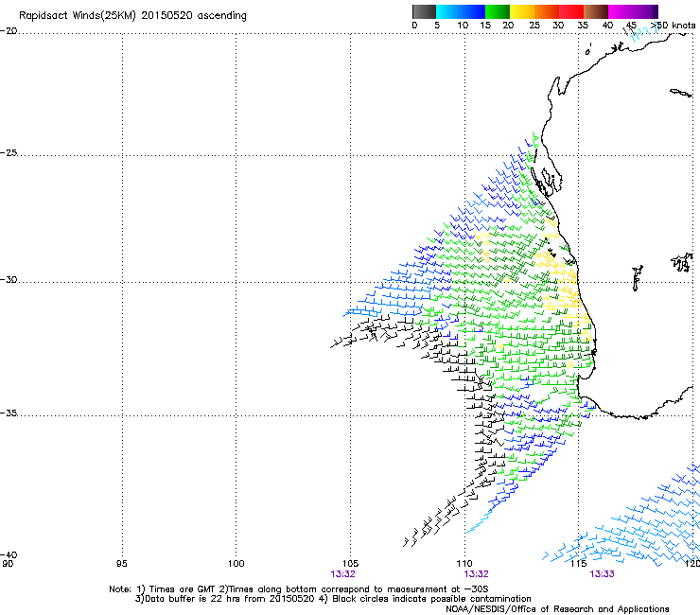Click the purple 13:32 time under longitude 105
Image resolution: width=700 pixels, height=615 pixels.
pos(342,574)
